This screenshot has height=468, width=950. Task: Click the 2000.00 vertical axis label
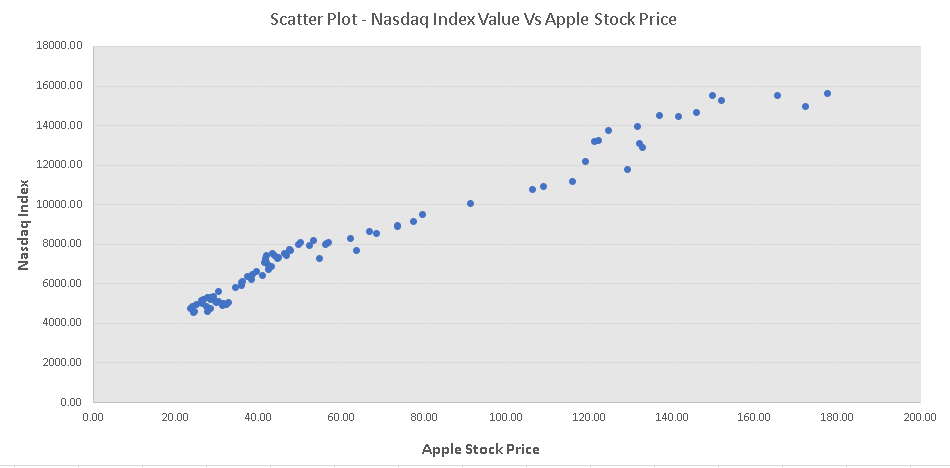tap(64, 363)
